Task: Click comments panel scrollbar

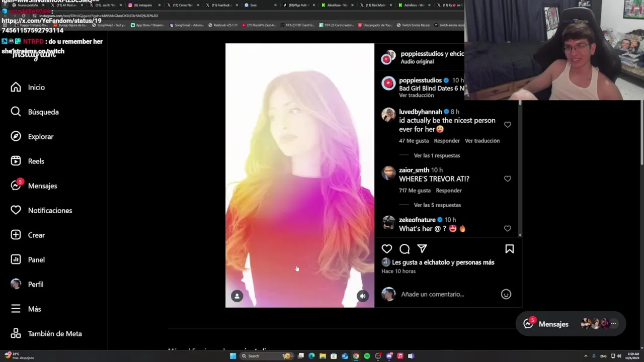Action: [520, 168]
